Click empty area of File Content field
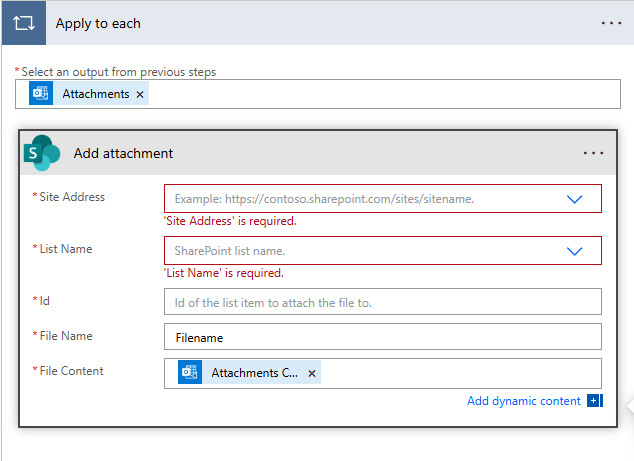 click(x=461, y=373)
